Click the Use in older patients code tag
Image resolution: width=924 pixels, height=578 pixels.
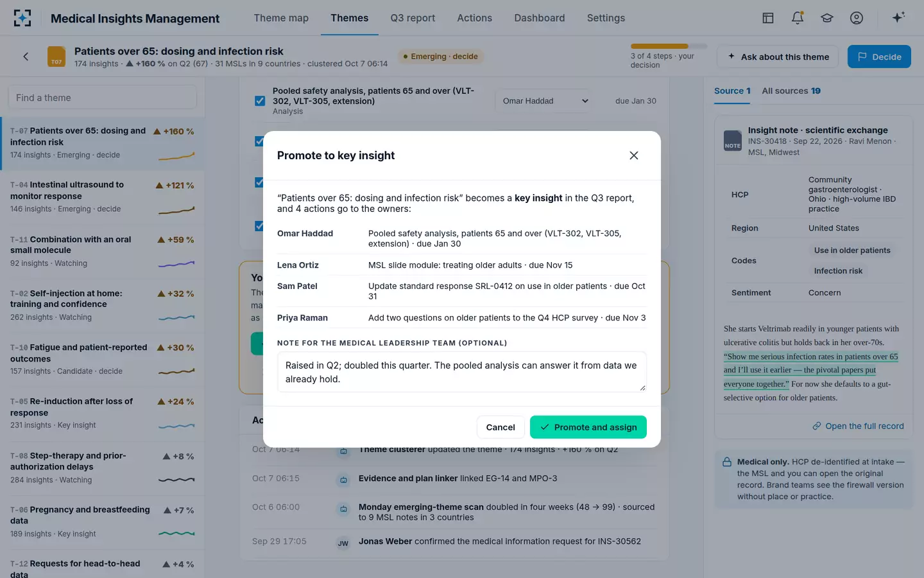pyautogui.click(x=852, y=250)
